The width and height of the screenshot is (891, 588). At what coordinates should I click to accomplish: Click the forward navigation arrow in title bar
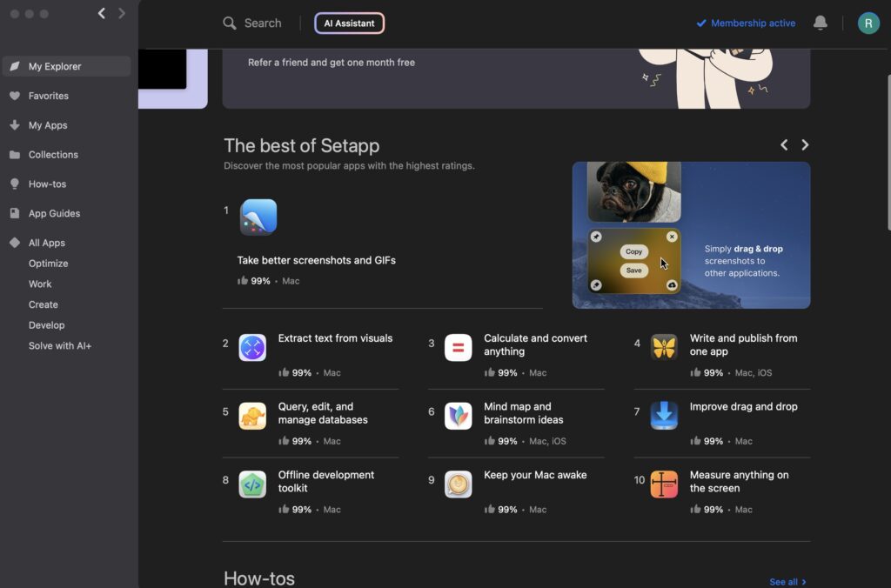(122, 13)
